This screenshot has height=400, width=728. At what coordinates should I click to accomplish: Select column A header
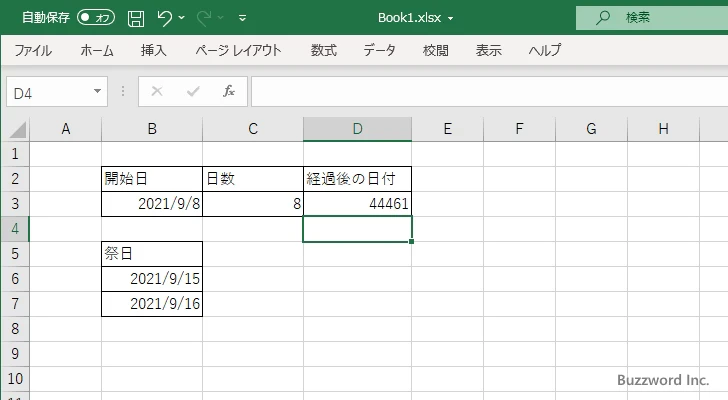click(x=65, y=129)
